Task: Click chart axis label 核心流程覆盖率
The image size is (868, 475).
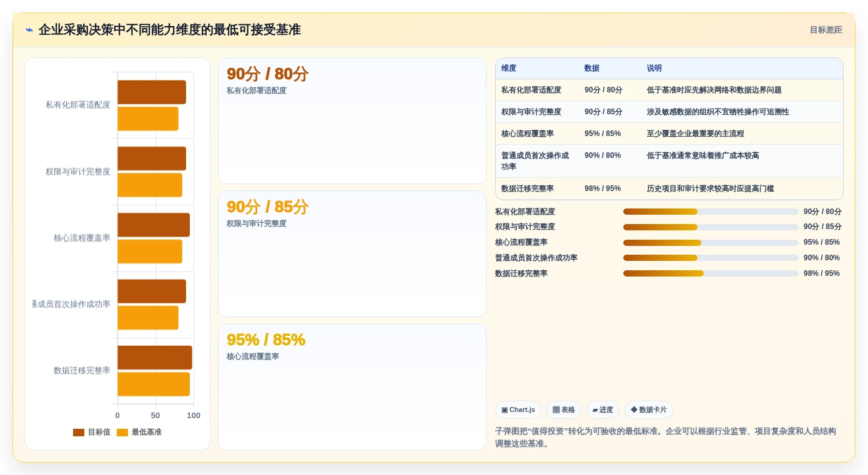Action: point(82,238)
